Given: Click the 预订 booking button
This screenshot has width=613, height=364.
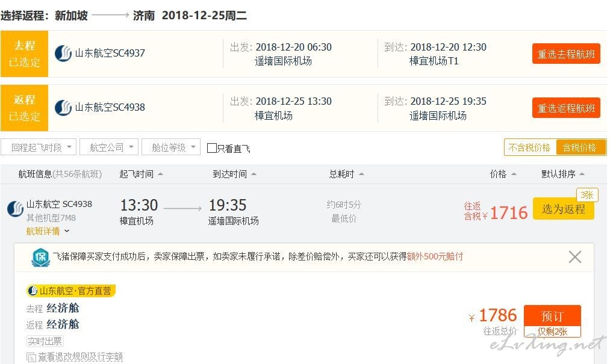Looking at the screenshot, I should 552,316.
